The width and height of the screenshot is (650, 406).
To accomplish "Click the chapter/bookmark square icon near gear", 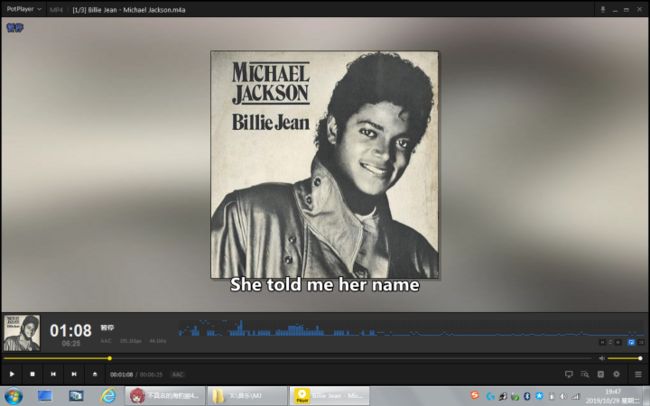I will [601, 374].
